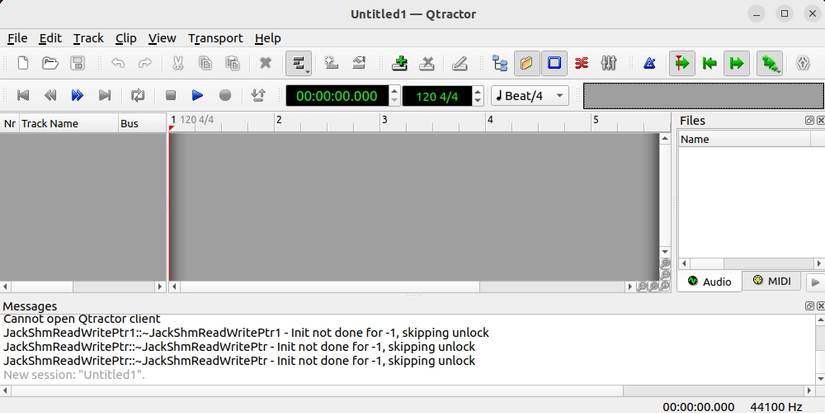Open the Help menu
Image resolution: width=825 pixels, height=413 pixels.
tap(267, 38)
